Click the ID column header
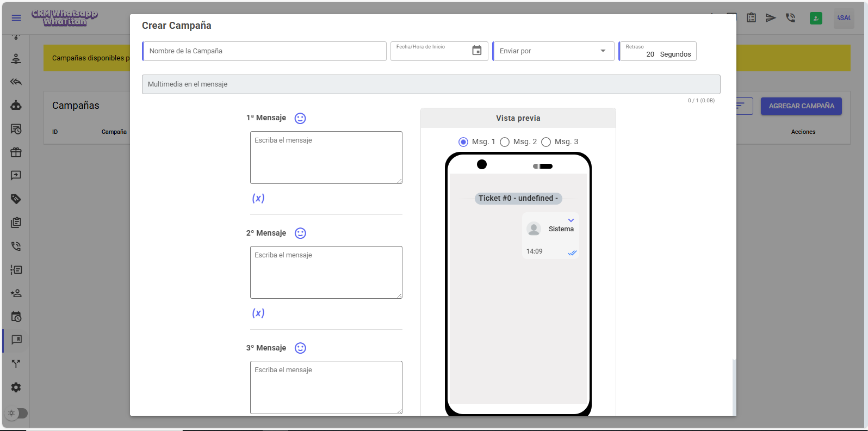Viewport: 868px width, 431px height. coord(55,132)
